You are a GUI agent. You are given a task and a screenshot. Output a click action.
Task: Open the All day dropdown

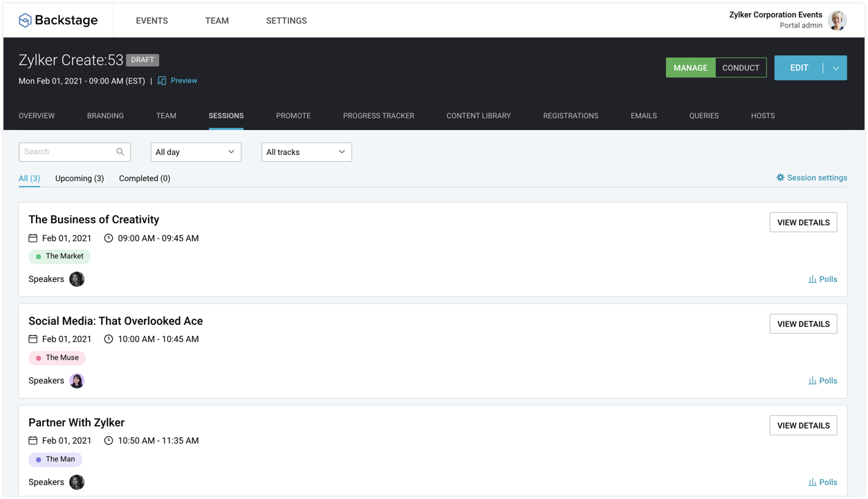(x=196, y=151)
